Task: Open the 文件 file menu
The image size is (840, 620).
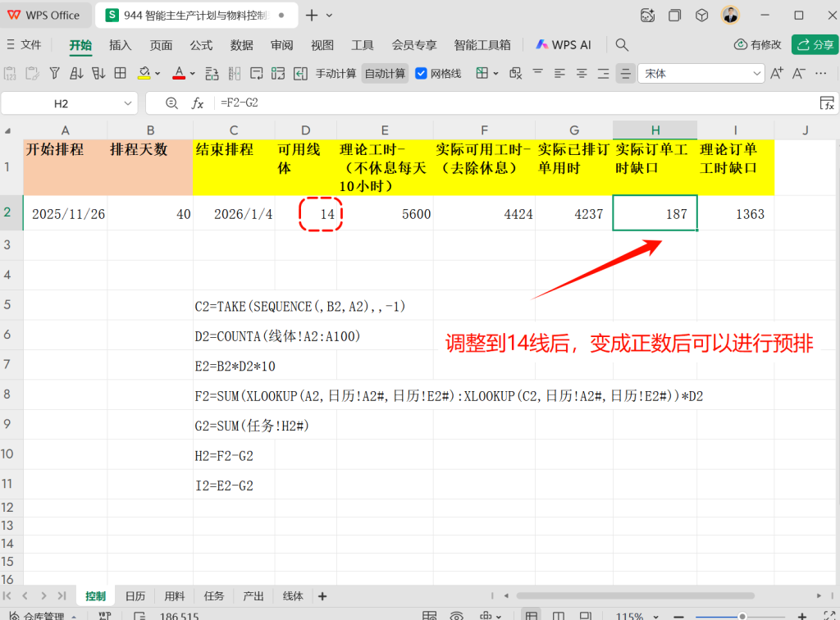Action: 24,44
